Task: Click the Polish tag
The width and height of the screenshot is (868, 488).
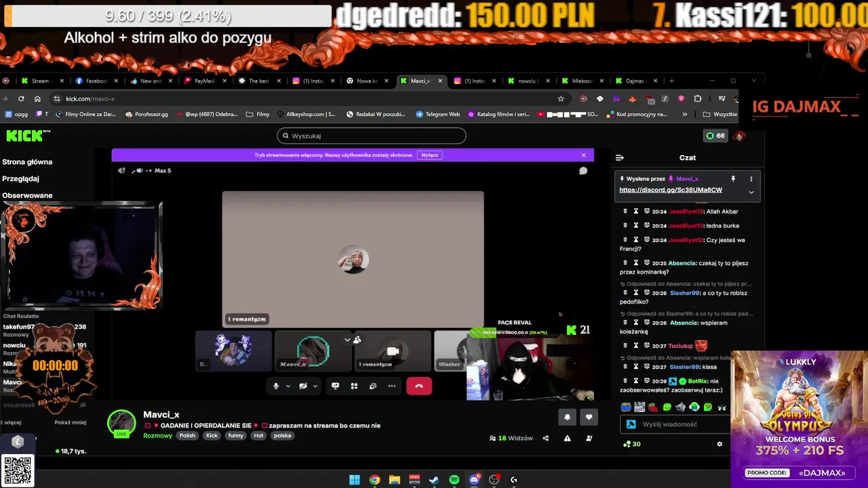Action: pyautogui.click(x=187, y=436)
